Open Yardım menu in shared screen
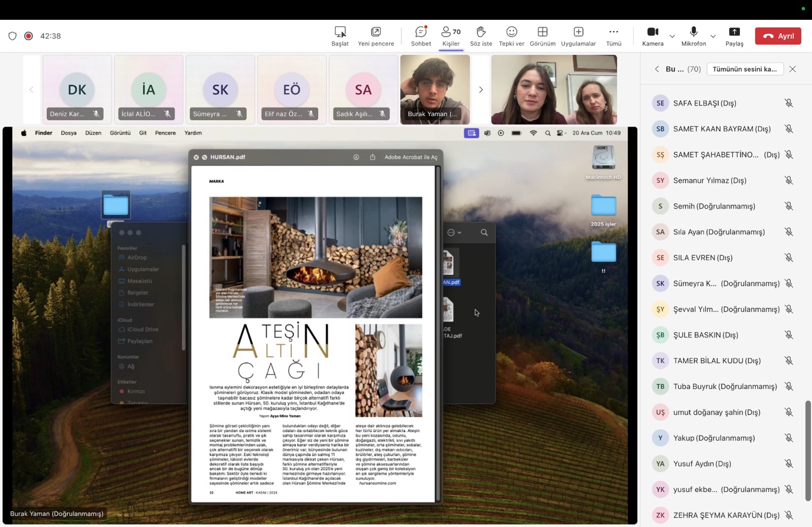The image size is (812, 527). (x=193, y=133)
